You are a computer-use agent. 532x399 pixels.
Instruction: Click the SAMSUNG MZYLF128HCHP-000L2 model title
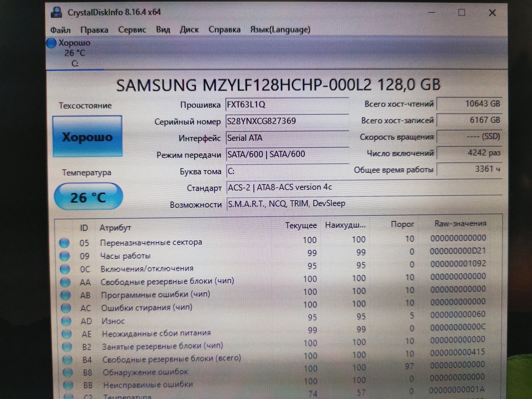coord(278,85)
